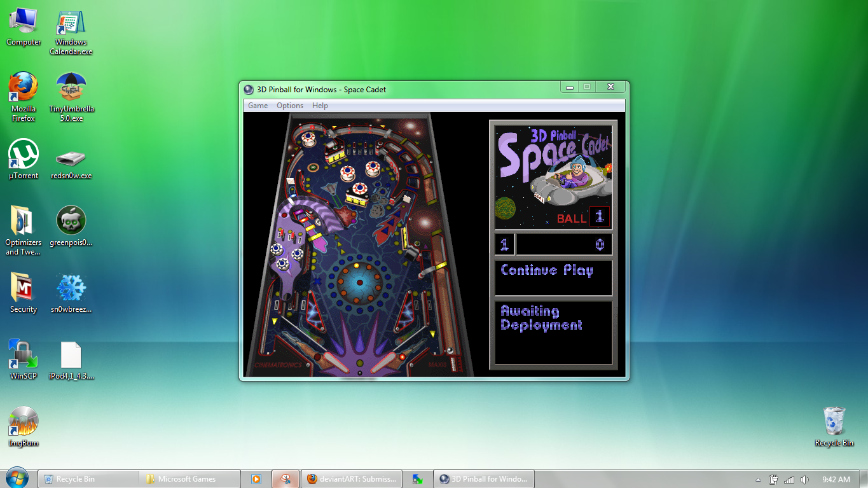868x488 pixels.
Task: Select the WinSCP desktop shortcut
Action: coord(24,359)
